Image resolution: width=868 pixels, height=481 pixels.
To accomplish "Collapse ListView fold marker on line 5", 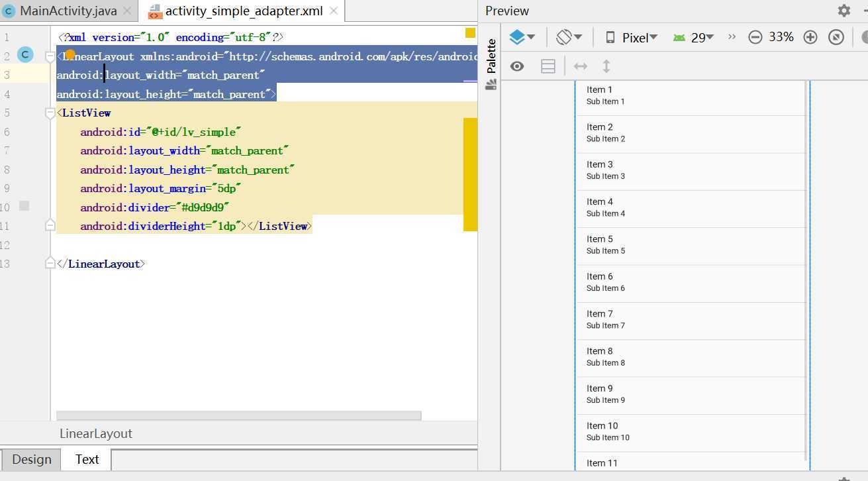I will point(50,113).
